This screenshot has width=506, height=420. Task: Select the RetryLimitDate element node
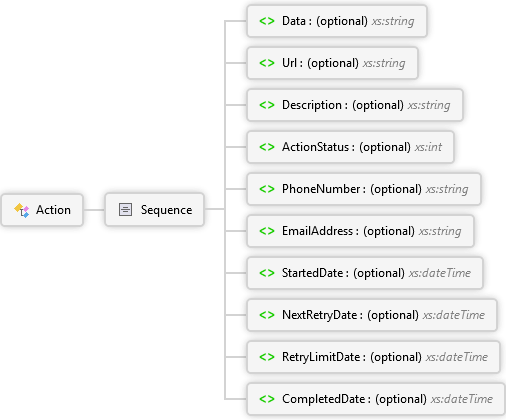click(x=373, y=357)
